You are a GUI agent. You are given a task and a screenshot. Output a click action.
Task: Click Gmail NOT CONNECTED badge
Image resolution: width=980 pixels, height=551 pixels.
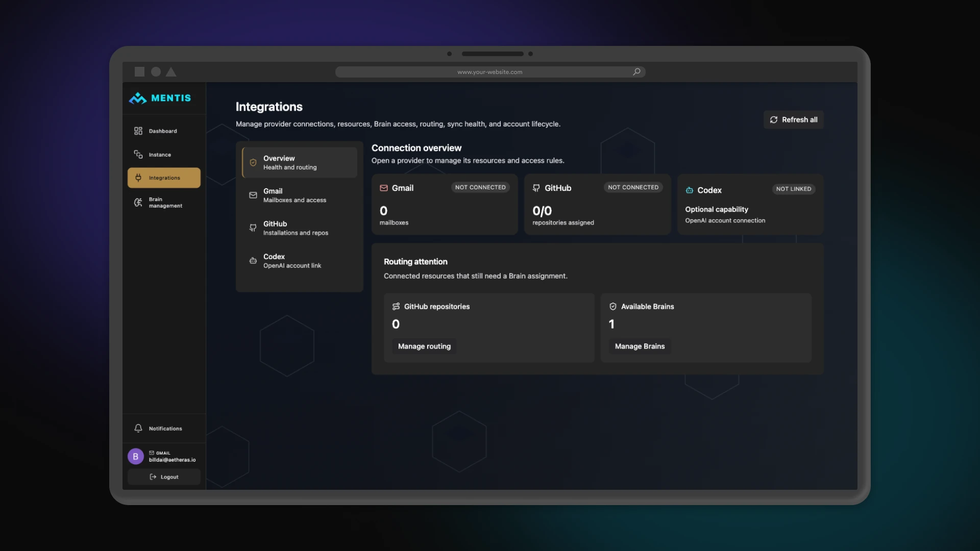click(x=480, y=187)
